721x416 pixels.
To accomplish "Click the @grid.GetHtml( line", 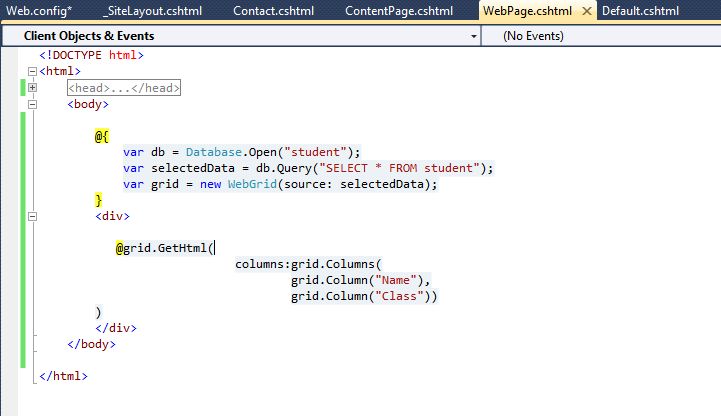I will click(x=165, y=248).
